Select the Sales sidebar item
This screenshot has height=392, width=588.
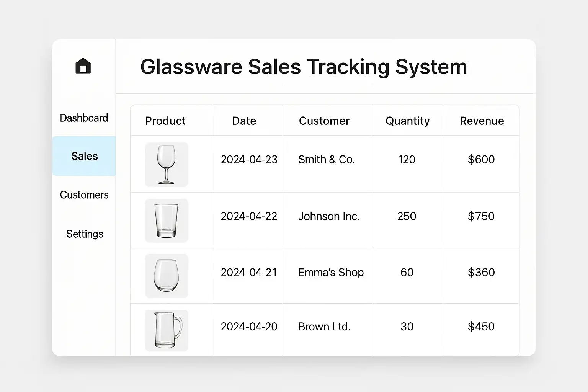pyautogui.click(x=84, y=156)
